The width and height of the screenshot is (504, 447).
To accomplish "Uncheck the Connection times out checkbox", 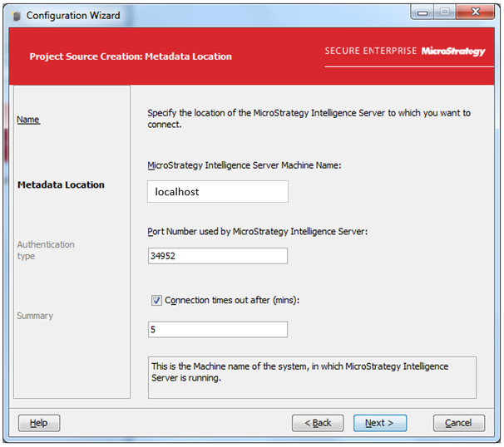I will (156, 301).
